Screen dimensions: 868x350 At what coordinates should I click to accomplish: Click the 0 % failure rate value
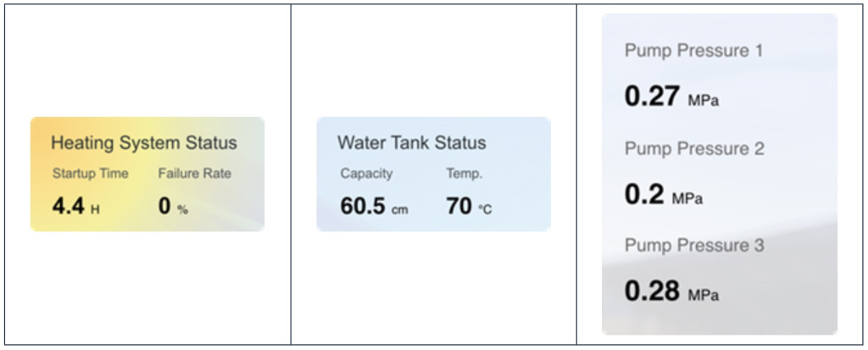(173, 207)
